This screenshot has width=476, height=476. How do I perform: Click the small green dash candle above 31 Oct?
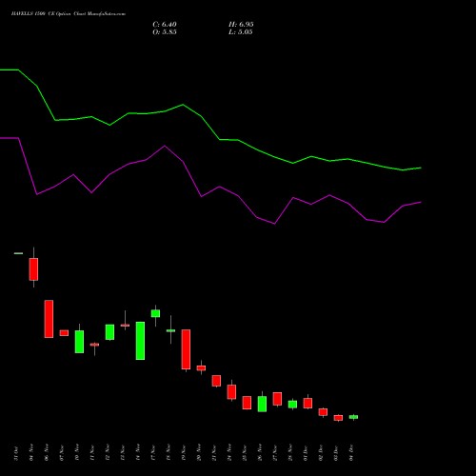click(18, 253)
